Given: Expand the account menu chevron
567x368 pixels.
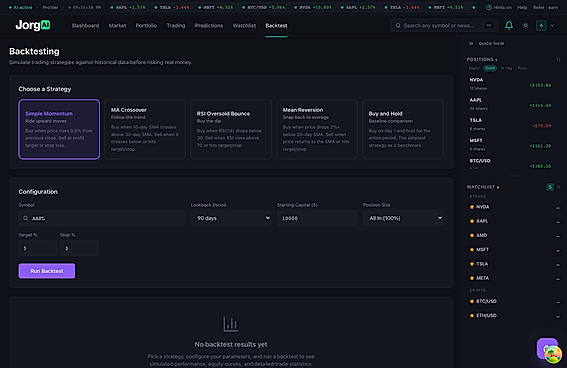Looking at the screenshot, I should pos(552,26).
